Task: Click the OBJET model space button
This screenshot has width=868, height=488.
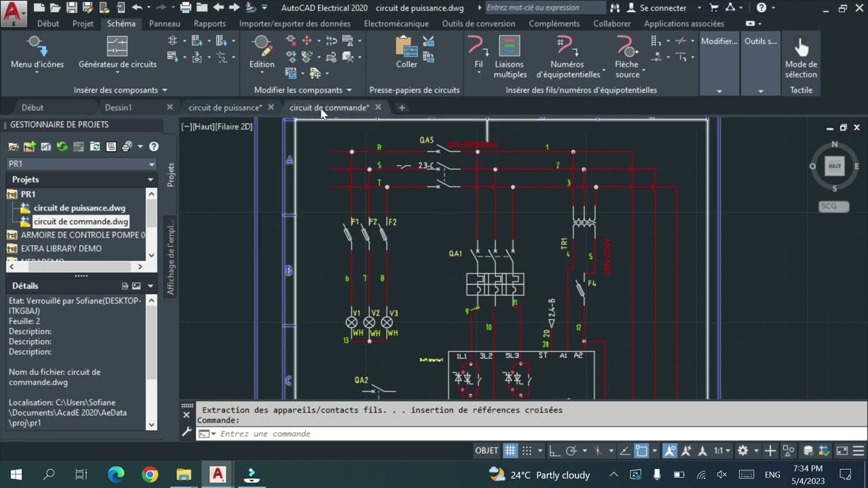Action: (487, 451)
